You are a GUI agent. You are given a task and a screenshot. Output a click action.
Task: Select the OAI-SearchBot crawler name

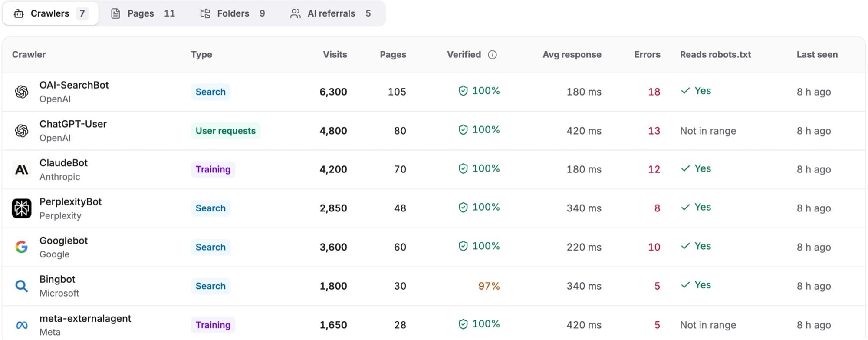pos(74,85)
